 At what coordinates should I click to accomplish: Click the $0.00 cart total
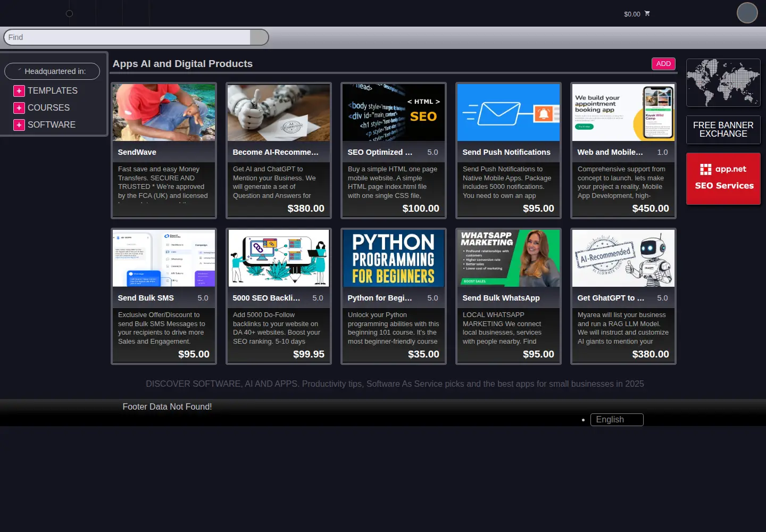(632, 14)
